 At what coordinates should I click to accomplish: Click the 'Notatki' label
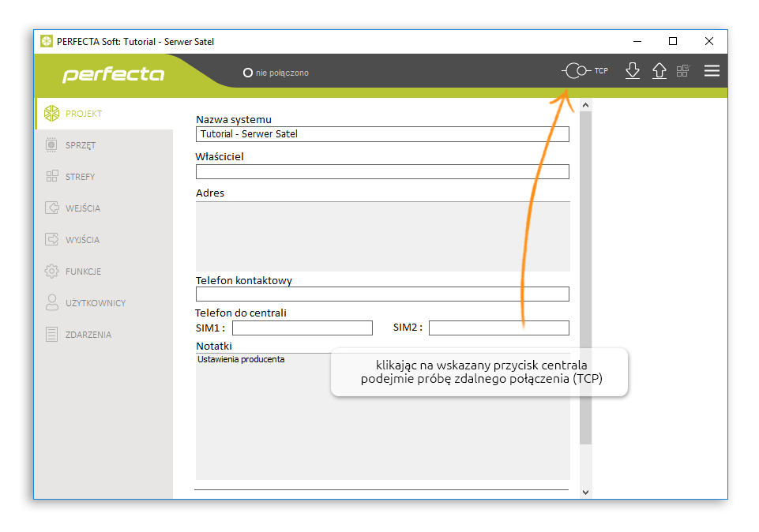(214, 347)
